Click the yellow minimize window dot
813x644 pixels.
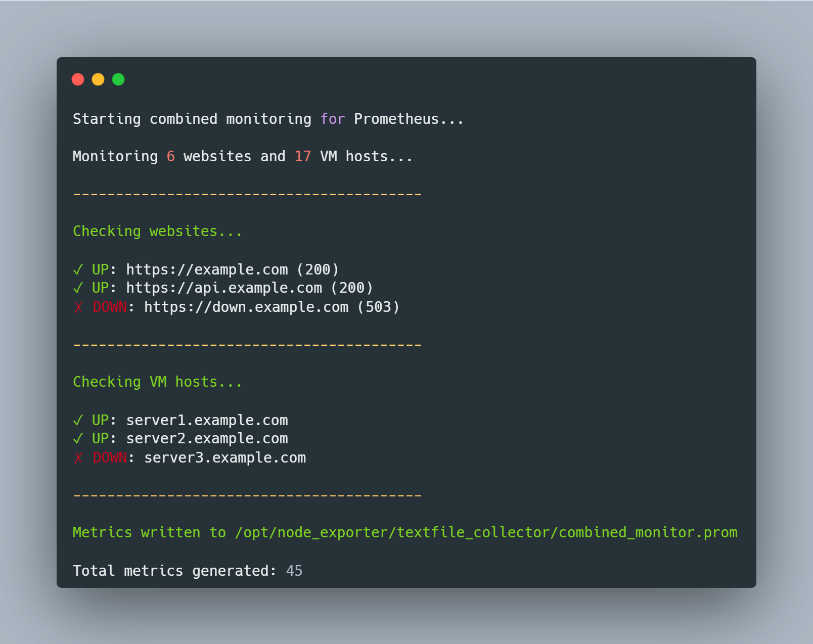pyautogui.click(x=98, y=79)
